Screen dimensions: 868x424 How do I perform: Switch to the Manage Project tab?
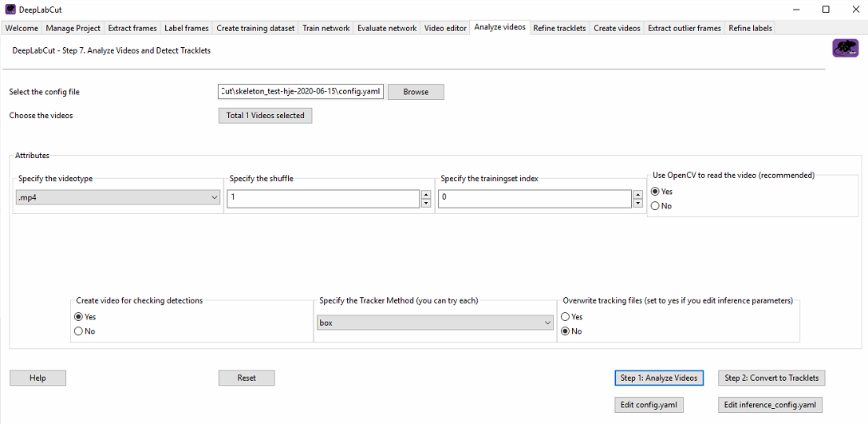pyautogui.click(x=73, y=28)
